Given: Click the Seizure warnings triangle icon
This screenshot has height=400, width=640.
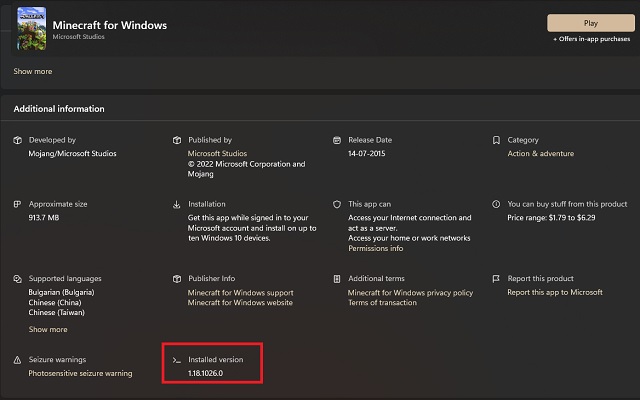Looking at the screenshot, I should click(17, 360).
